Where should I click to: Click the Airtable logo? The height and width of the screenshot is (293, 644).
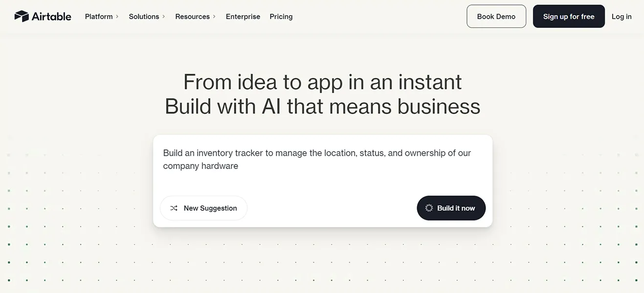click(x=43, y=16)
